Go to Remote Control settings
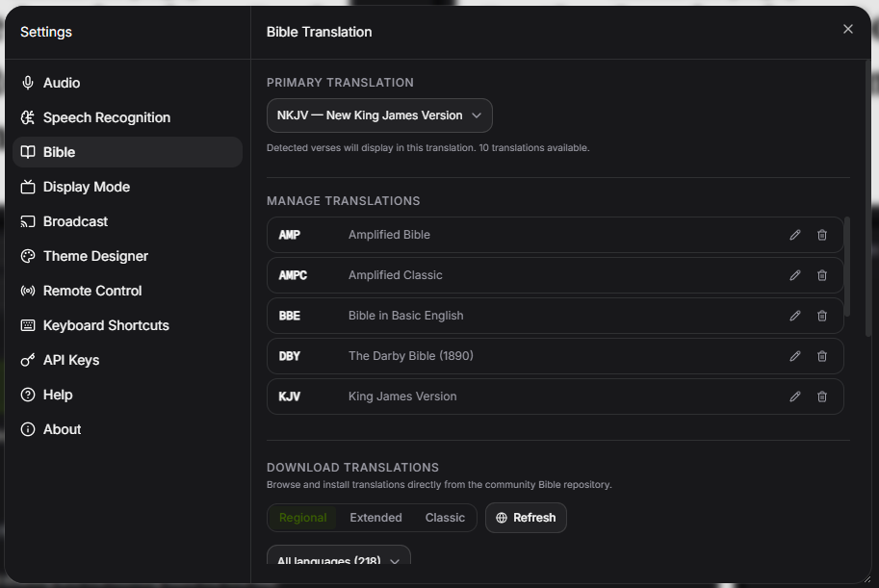 127,291
